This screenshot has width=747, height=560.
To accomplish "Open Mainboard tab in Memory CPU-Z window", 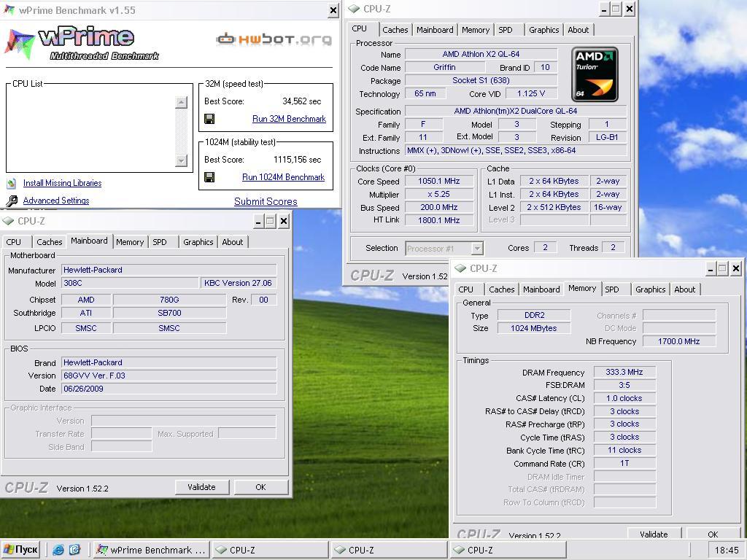I will coord(541,289).
